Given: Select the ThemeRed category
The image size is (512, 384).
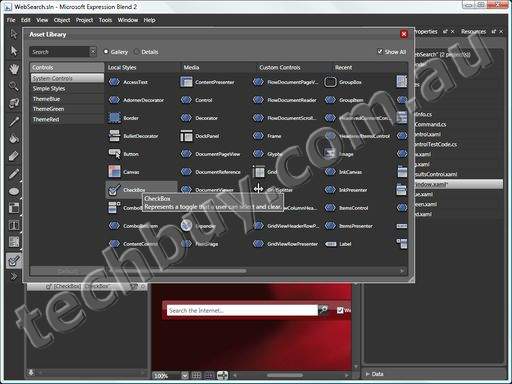Looking at the screenshot, I should [x=67, y=119].
